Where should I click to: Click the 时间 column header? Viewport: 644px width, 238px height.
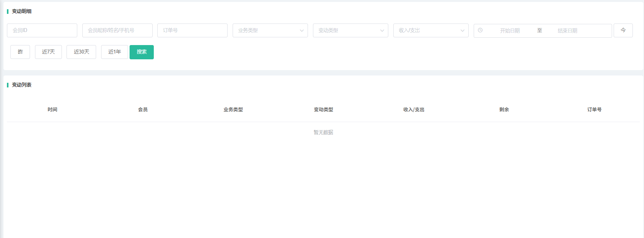pos(52,110)
